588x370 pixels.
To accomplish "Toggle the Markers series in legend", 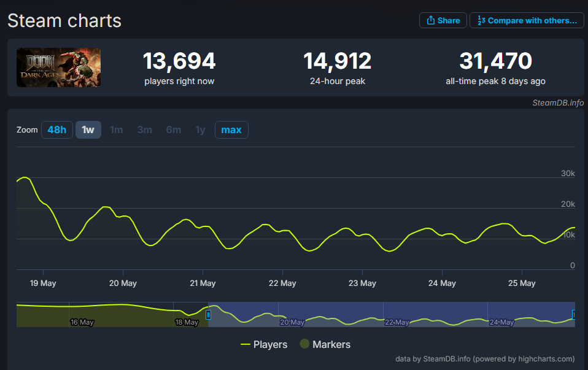I will 325,344.
